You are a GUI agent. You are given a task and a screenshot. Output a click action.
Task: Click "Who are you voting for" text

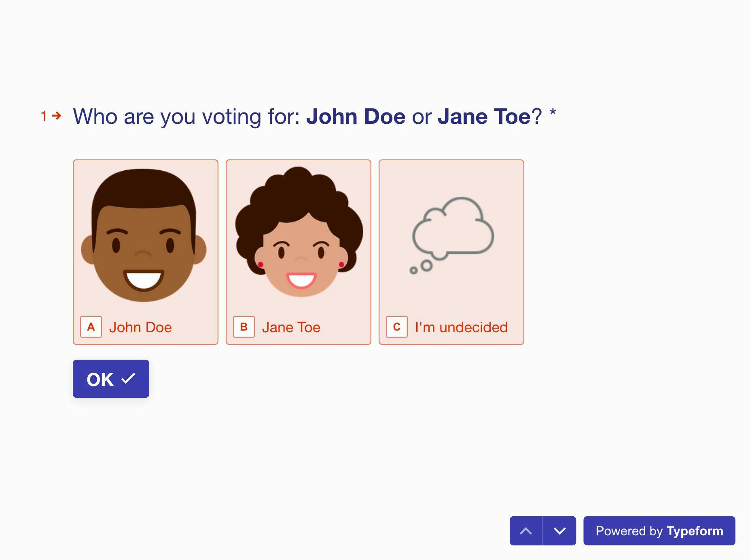186,117
